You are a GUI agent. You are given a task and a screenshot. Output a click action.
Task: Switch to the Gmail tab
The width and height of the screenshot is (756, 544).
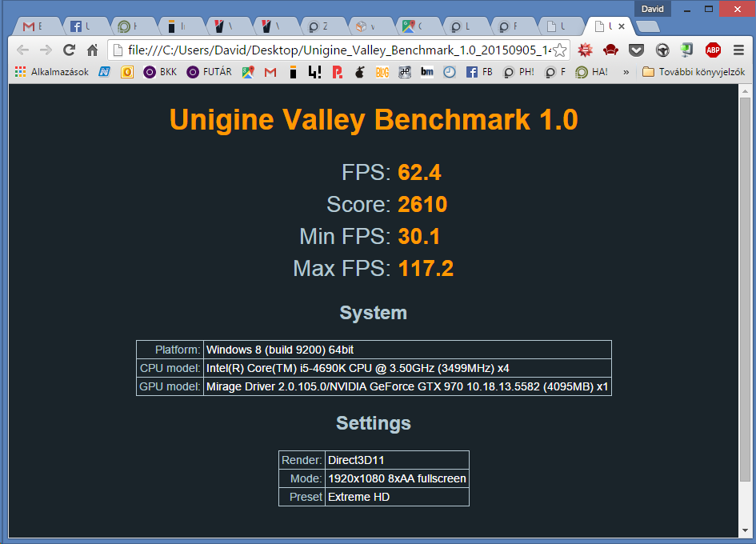(36, 26)
